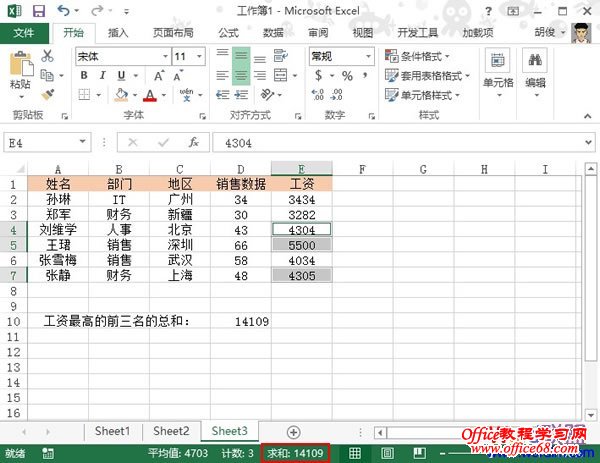
Task: Apply accounting dollar format
Action: pyautogui.click(x=318, y=75)
